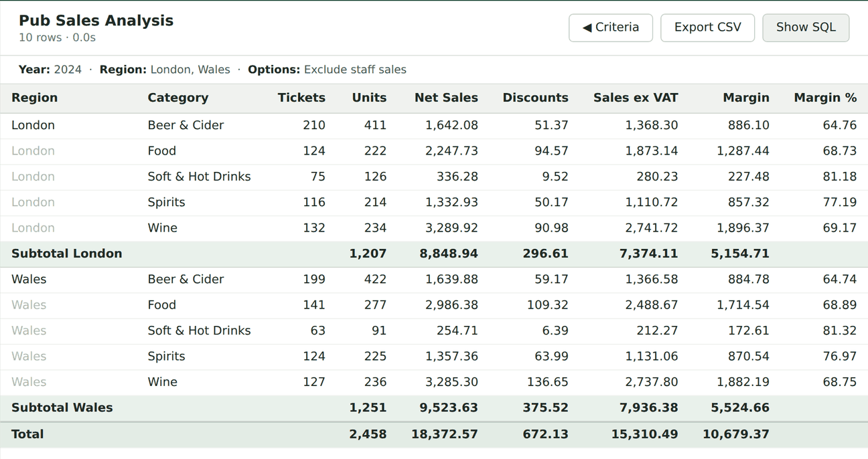
Task: Select London Food net sales 2,247.73
Action: point(451,151)
